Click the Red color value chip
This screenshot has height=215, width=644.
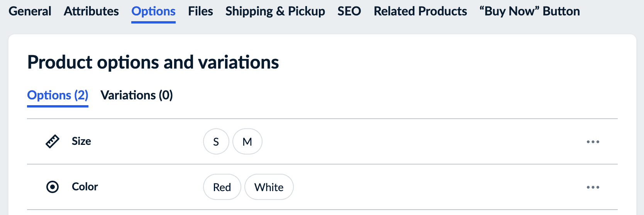point(222,187)
